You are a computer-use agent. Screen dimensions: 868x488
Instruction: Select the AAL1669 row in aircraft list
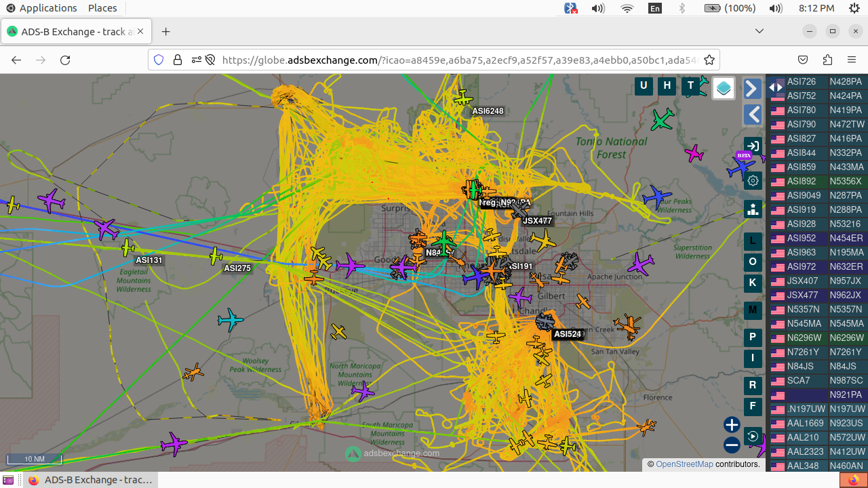coord(818,423)
